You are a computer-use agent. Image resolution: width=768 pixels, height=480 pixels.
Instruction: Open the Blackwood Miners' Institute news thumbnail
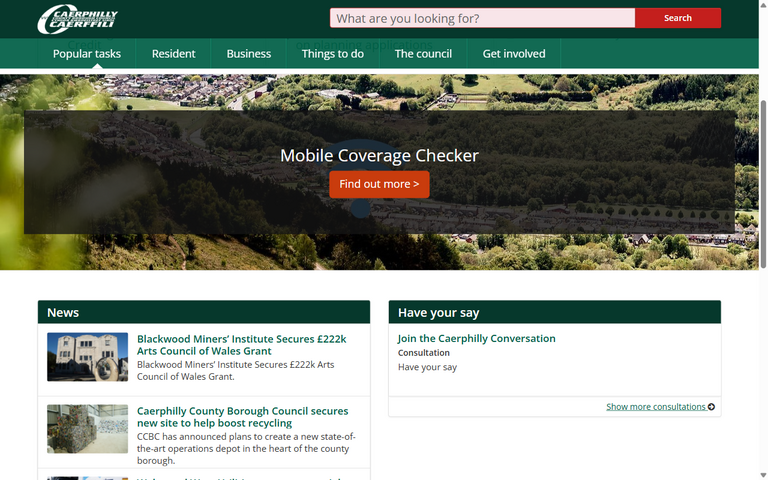(x=87, y=357)
